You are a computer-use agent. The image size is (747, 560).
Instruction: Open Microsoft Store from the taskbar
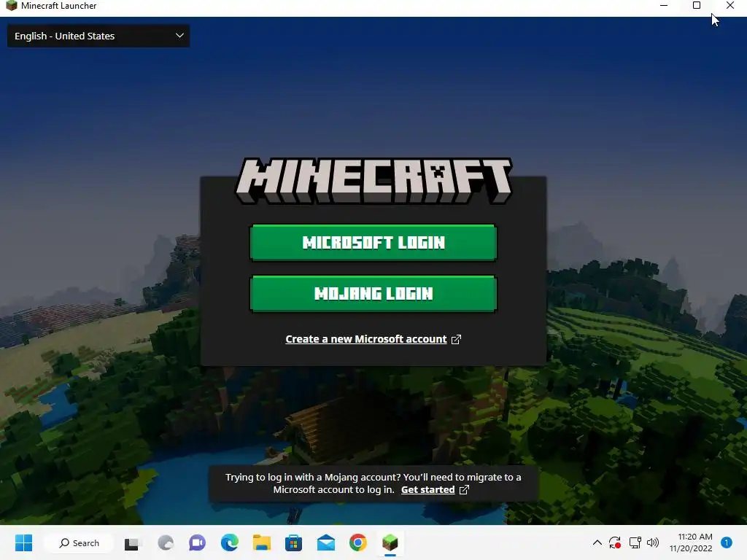293,542
